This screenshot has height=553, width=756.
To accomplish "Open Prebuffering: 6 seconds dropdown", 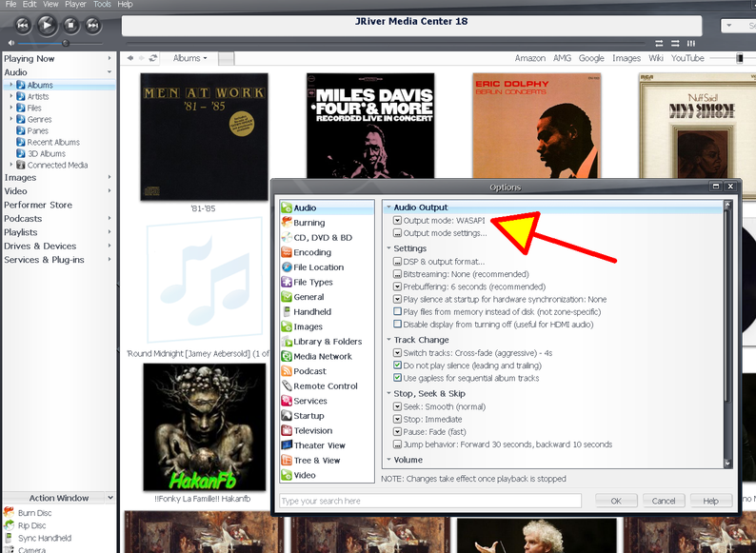I will click(397, 286).
